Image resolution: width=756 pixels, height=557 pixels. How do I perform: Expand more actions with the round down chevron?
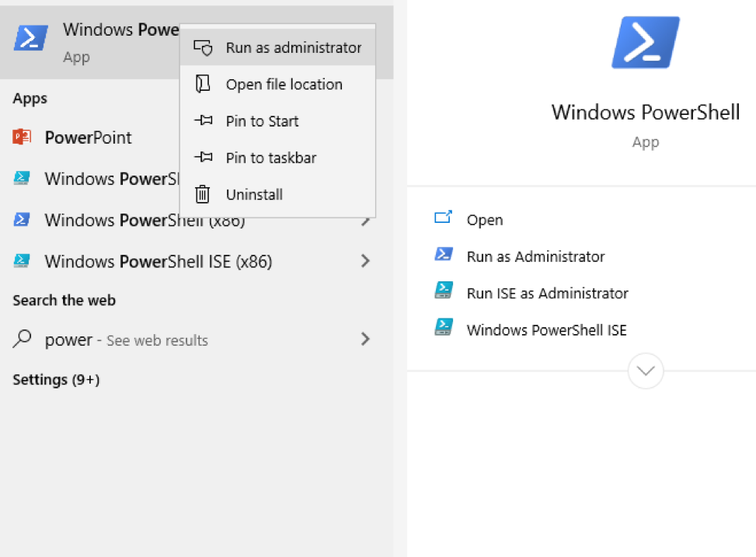pos(646,371)
